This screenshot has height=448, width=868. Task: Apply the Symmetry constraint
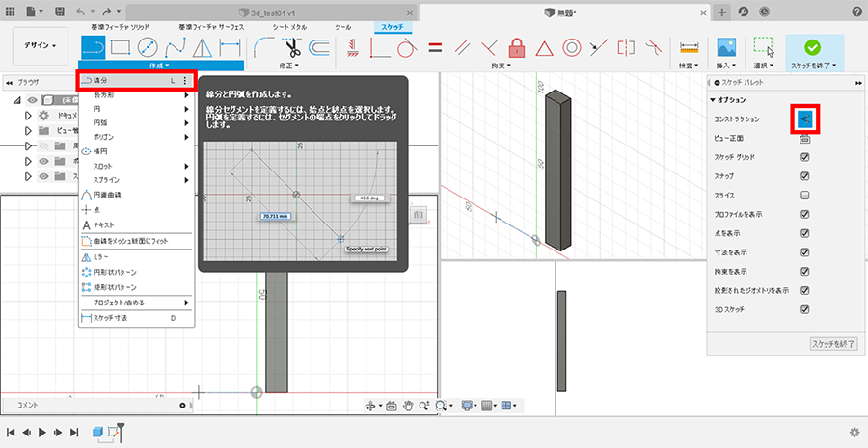[626, 47]
